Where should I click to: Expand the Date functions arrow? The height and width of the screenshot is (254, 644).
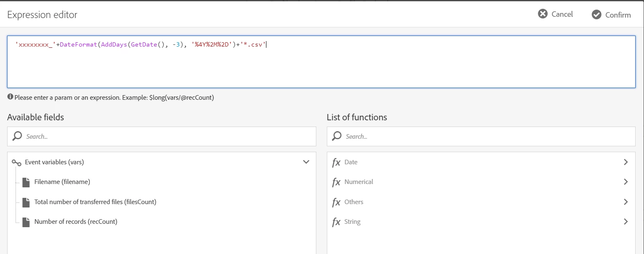[x=626, y=162]
